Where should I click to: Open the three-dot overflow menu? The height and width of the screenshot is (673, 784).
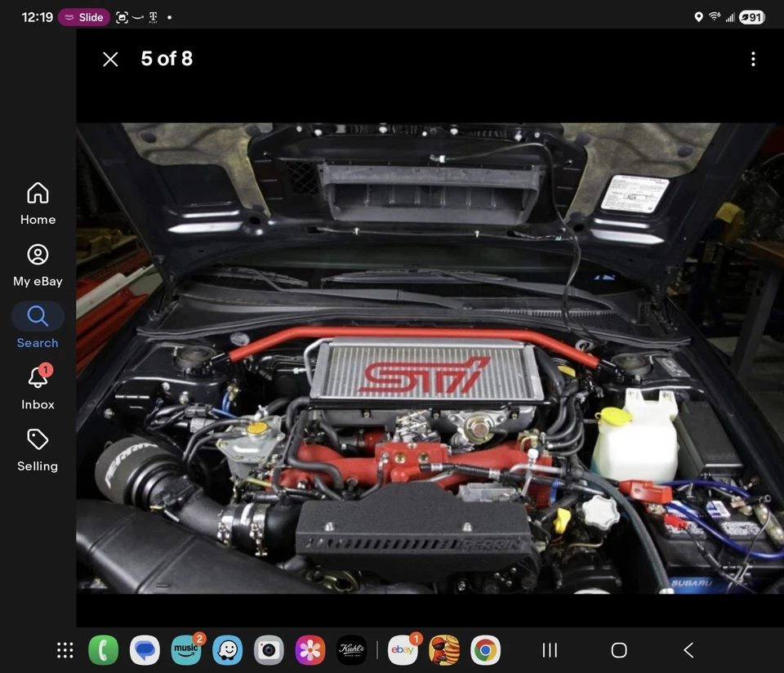pos(753,59)
